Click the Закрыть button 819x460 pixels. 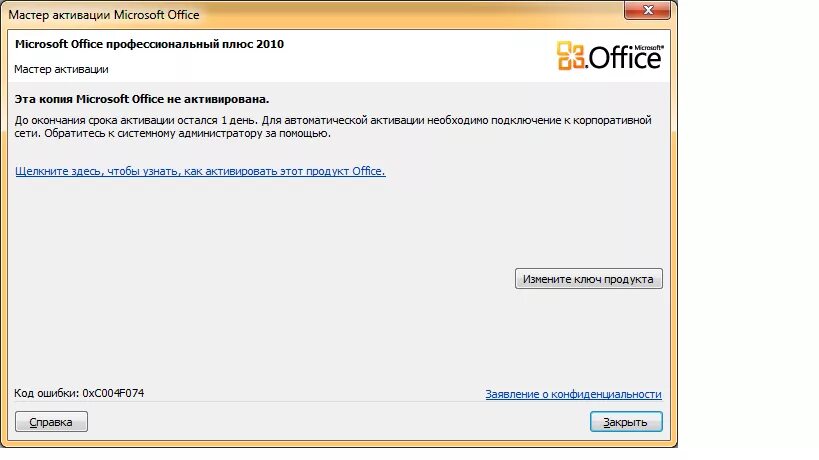[626, 422]
